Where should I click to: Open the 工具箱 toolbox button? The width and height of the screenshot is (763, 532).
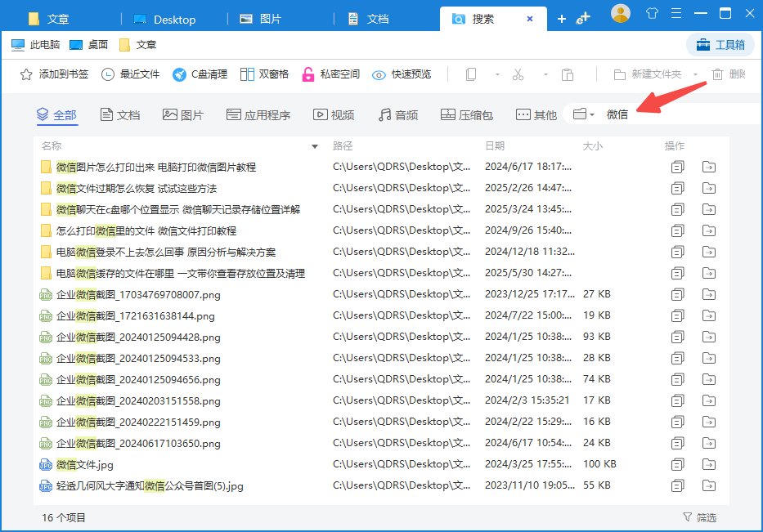(720, 45)
